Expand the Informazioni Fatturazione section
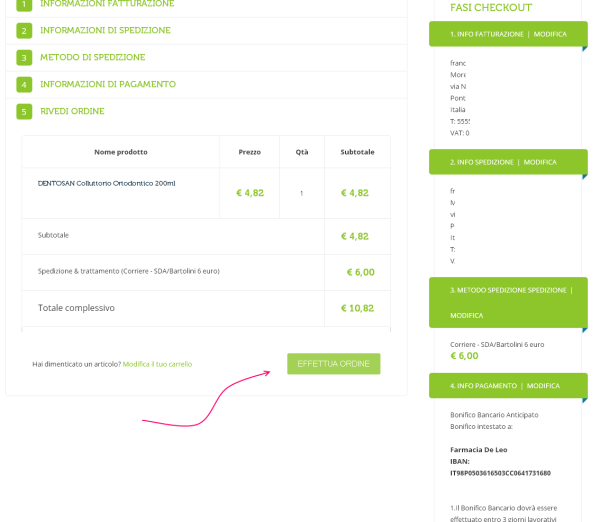This screenshot has width=600, height=522. [107, 5]
